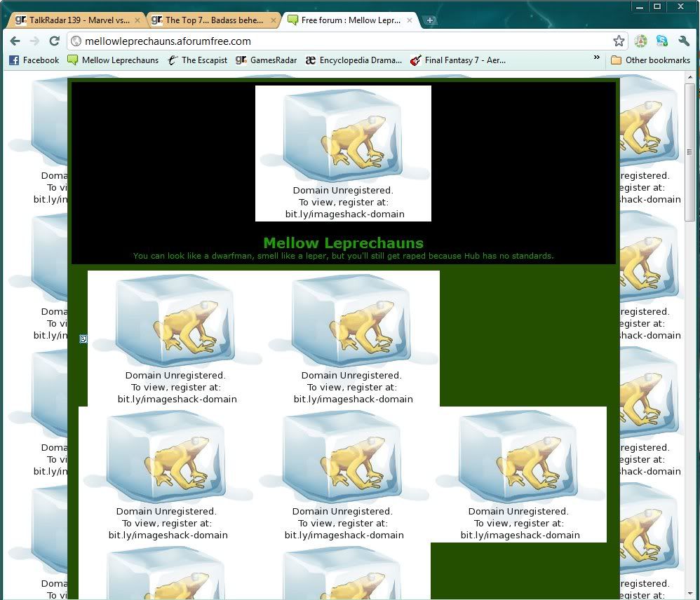
Task: Click the small toggle icon on forum's left edge
Action: pyautogui.click(x=83, y=339)
